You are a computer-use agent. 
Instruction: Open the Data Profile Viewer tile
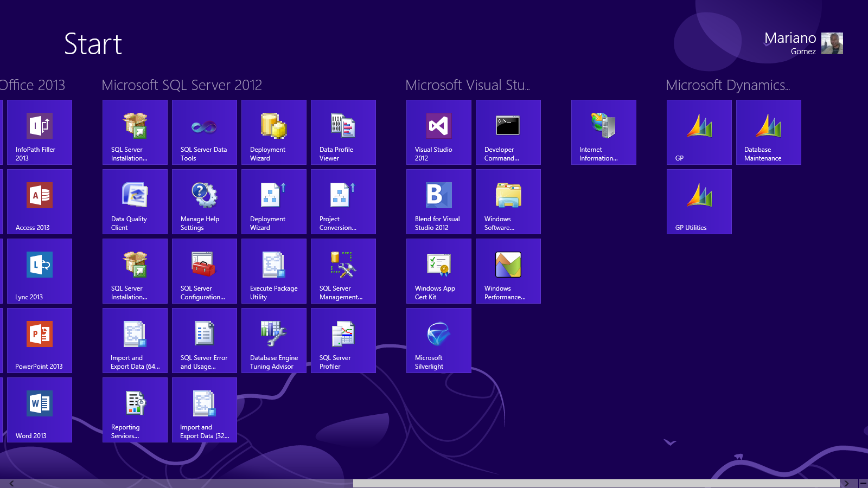[343, 132]
